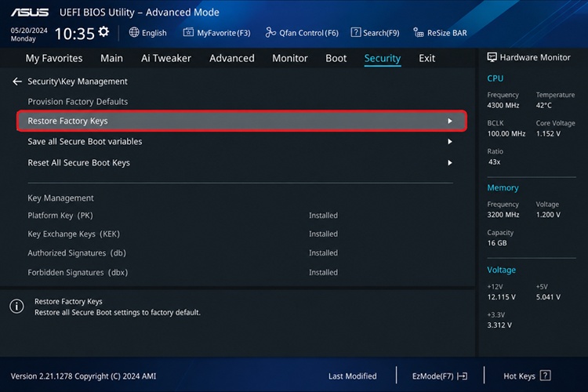This screenshot has width=588, height=392.
Task: Click Forbidden Signatures (dbx) entry
Action: [78, 272]
